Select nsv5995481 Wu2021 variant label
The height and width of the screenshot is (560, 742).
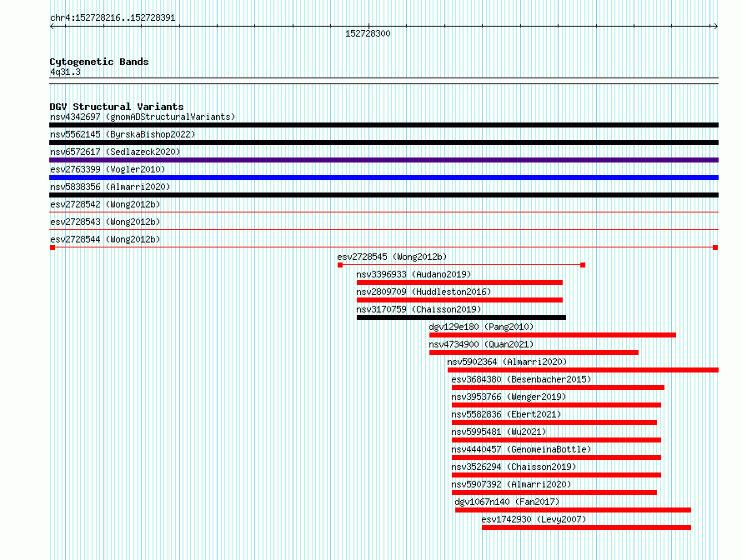(x=499, y=432)
